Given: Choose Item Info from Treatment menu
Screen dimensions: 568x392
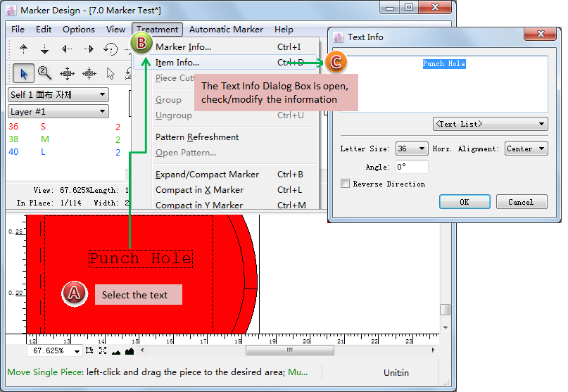Looking at the screenshot, I should 177,63.
